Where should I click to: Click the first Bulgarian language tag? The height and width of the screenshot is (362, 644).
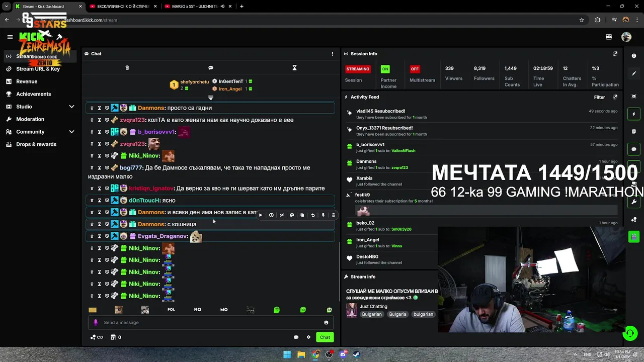click(372, 314)
